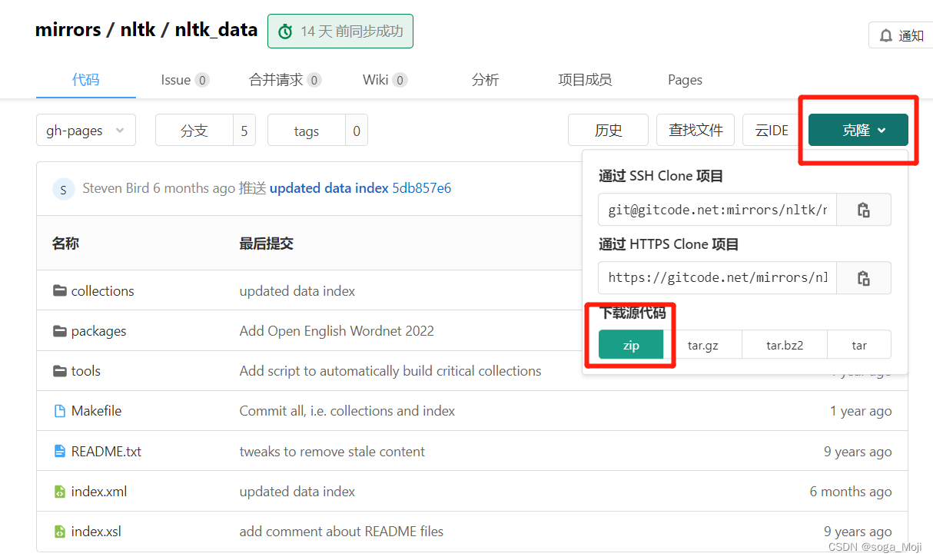Open the packages folder
Screen dimensions: 933x560
(98, 330)
